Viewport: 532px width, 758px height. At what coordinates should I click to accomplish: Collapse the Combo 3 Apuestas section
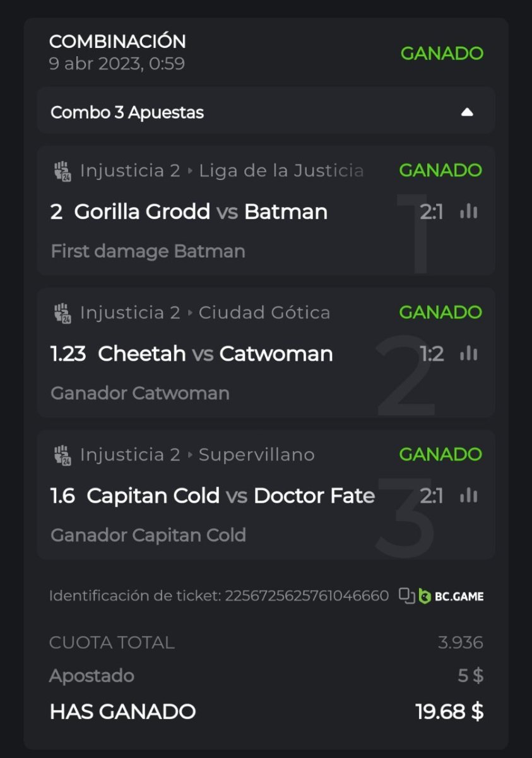click(466, 112)
